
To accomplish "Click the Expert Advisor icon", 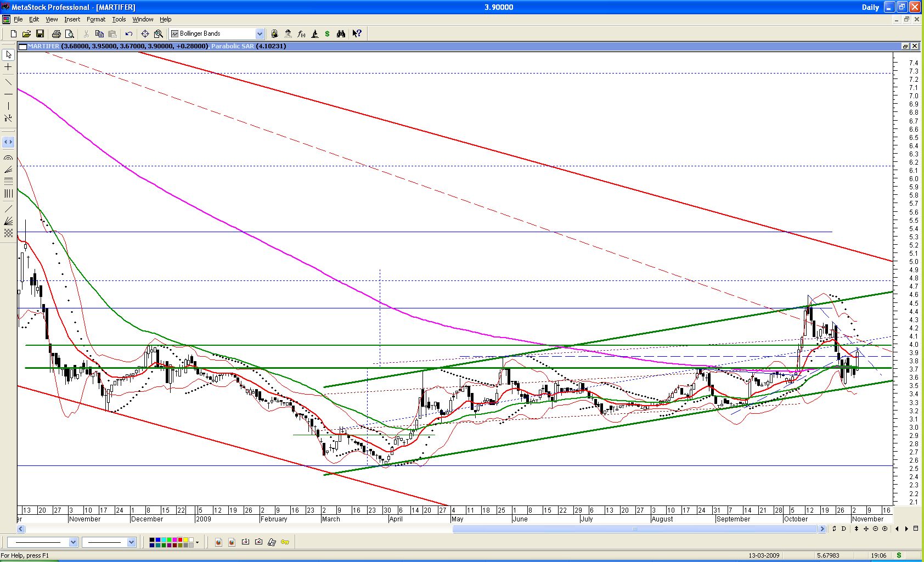I will [288, 33].
